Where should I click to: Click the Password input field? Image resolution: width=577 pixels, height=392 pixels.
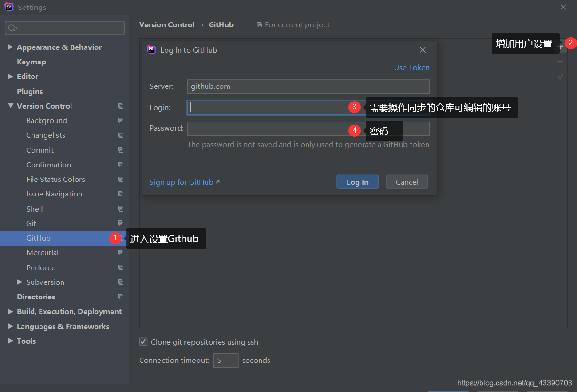(308, 129)
